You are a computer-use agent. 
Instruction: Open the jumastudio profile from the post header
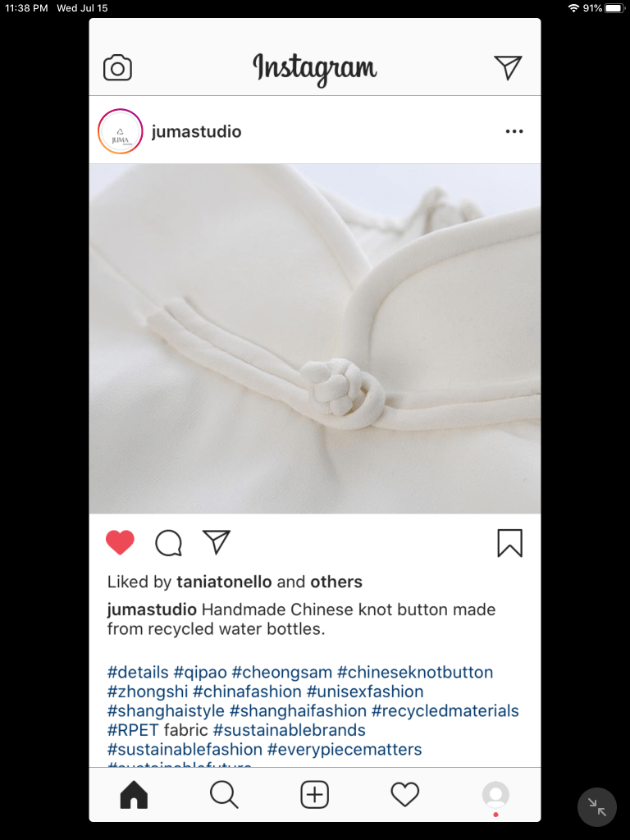[197, 132]
